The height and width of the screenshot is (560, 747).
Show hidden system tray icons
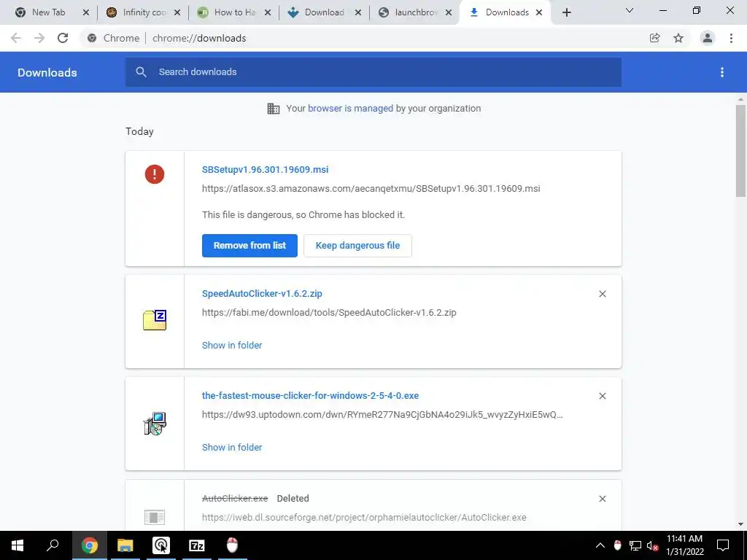click(x=600, y=545)
